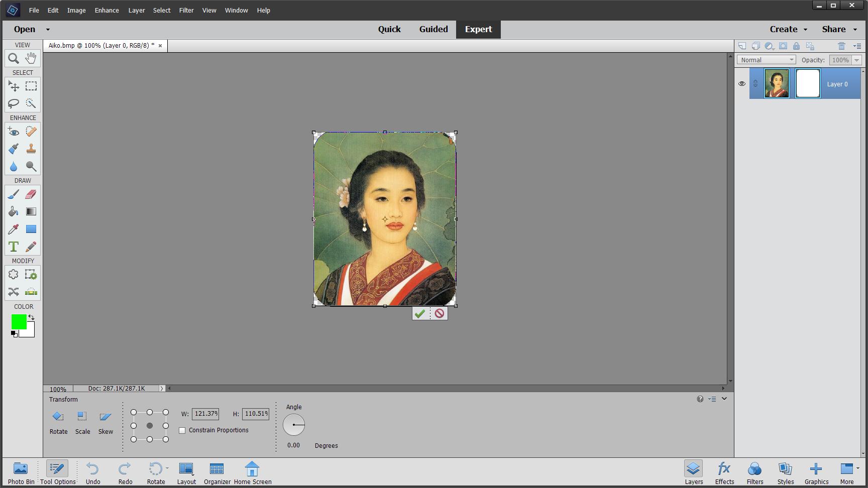Image resolution: width=868 pixels, height=488 pixels.
Task: Pick the Brush tool
Action: tap(13, 194)
